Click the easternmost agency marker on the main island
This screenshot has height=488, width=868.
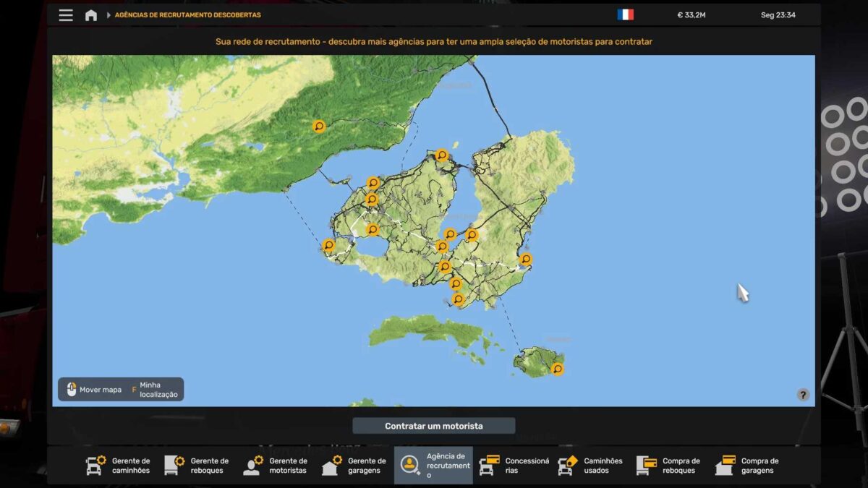(x=526, y=260)
